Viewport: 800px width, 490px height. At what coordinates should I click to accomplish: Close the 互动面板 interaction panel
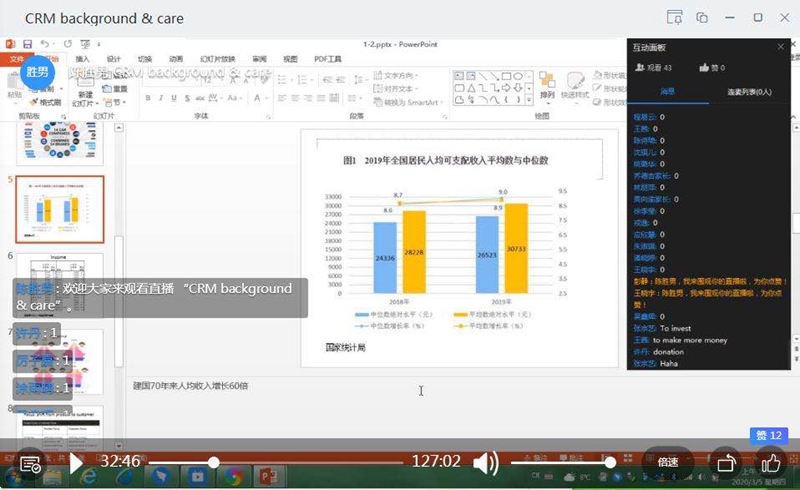781,47
